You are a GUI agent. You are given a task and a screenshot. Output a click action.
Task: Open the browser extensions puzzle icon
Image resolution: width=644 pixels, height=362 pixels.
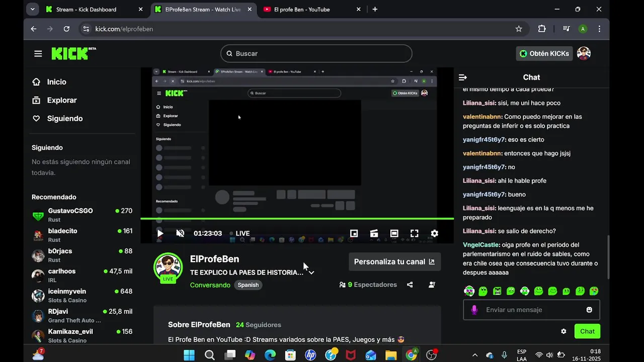pyautogui.click(x=542, y=29)
